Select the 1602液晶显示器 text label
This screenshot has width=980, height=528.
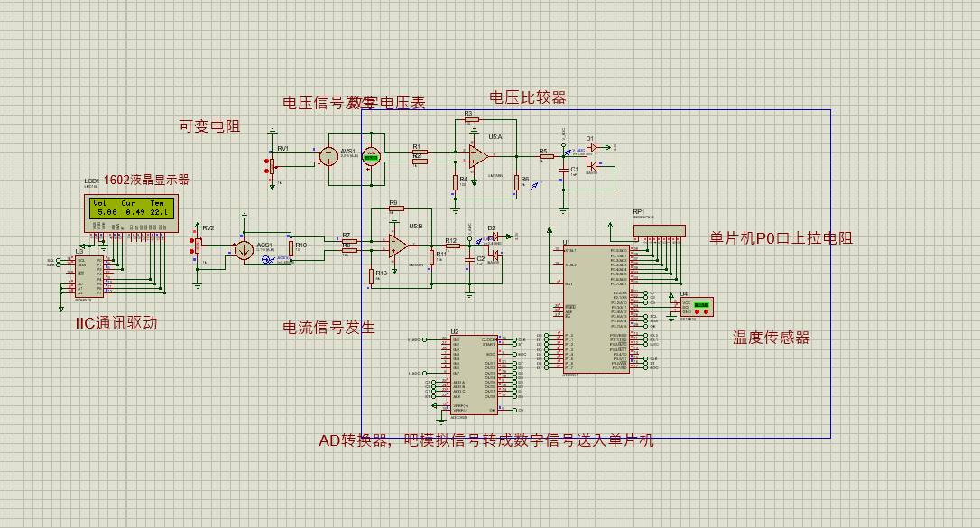click(x=146, y=180)
